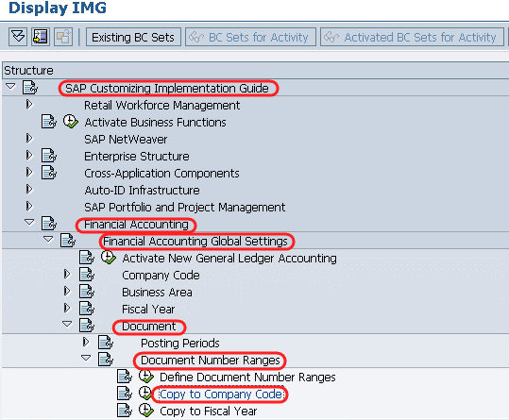Open documentation icon for Document Number Ranges

pyautogui.click(x=106, y=359)
